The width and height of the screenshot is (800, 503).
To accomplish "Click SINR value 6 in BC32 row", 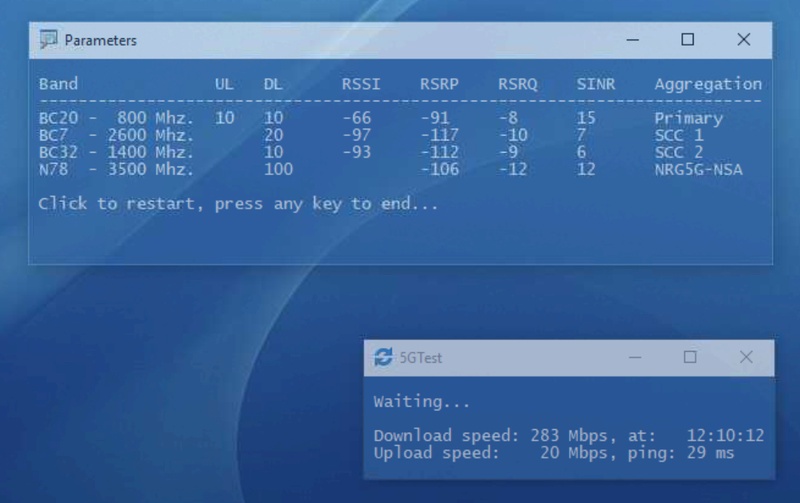I will pyautogui.click(x=582, y=152).
